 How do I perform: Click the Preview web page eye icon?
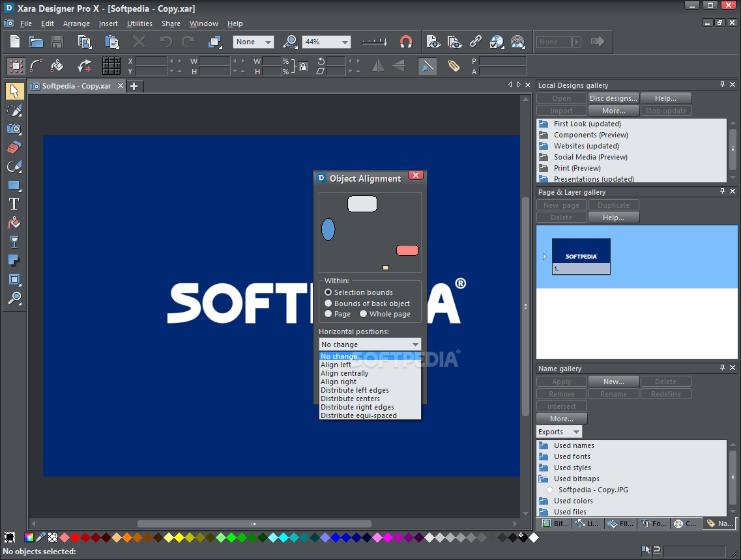click(x=433, y=42)
